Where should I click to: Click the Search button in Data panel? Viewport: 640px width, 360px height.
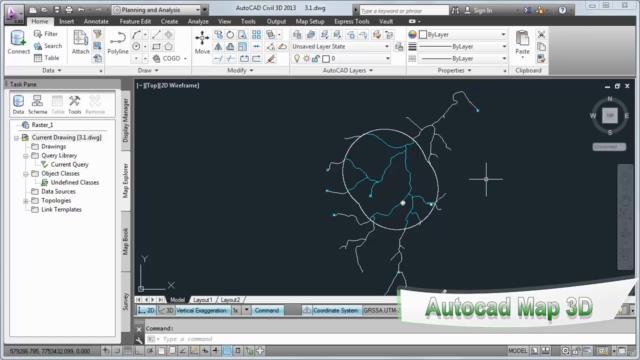coord(48,46)
